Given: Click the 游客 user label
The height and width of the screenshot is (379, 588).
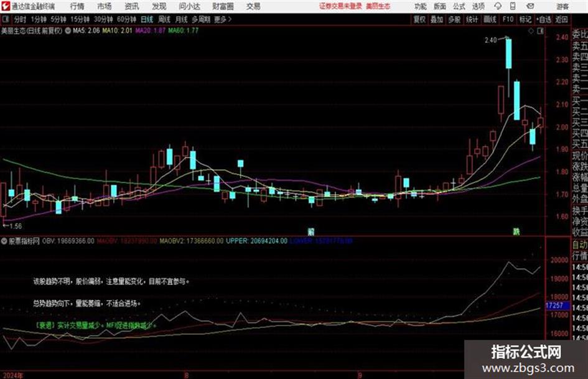Looking at the screenshot, I should [562, 6].
